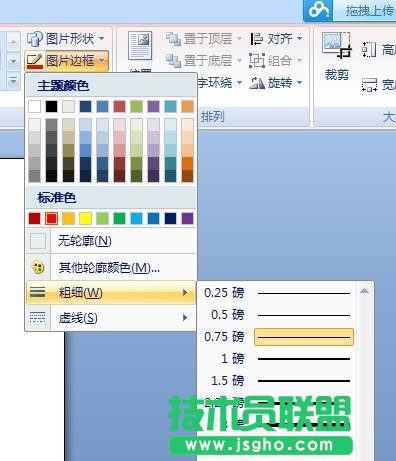Click the palette icon for other outline colors
Viewport: 396px width, 461px height.
click(x=38, y=267)
